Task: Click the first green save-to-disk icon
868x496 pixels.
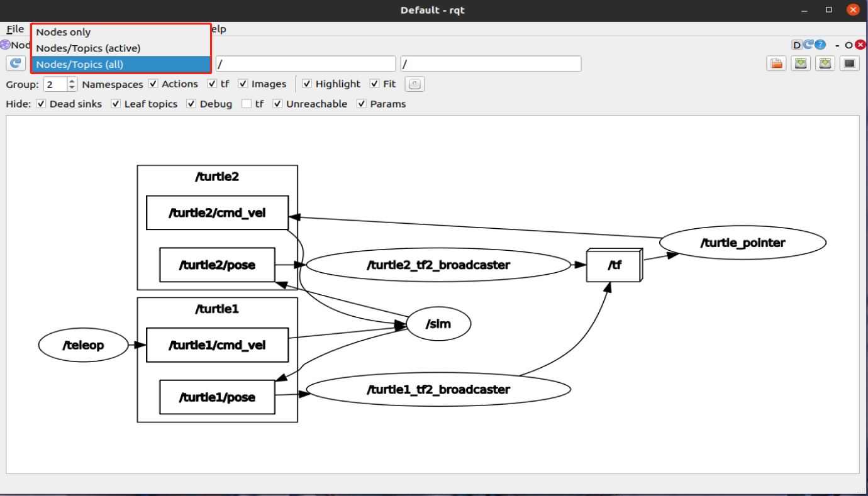Action: pyautogui.click(x=801, y=63)
